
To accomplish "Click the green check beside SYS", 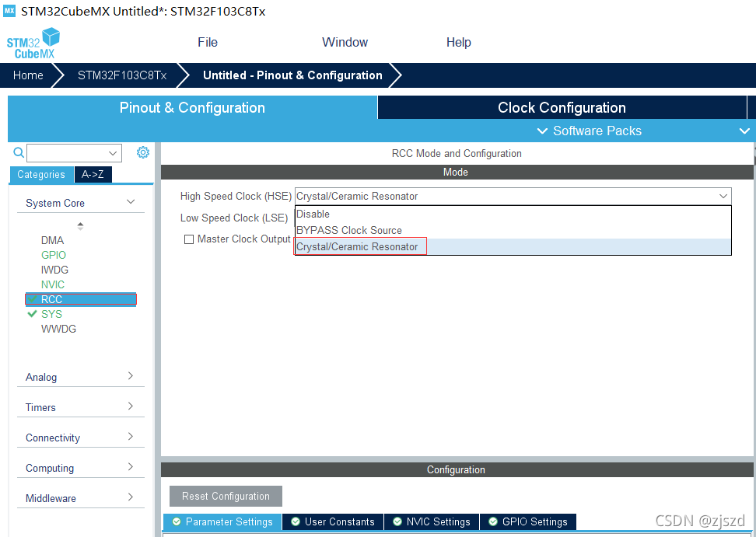I will pos(33,314).
